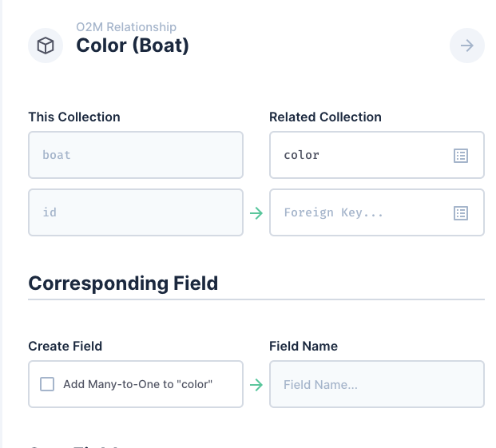Click the Field Name label above input
The height and width of the screenshot is (448, 496).
pyautogui.click(x=304, y=347)
